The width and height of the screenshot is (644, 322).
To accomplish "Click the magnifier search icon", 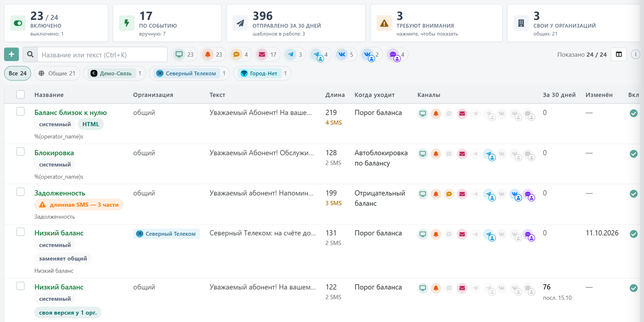I will click(30, 54).
